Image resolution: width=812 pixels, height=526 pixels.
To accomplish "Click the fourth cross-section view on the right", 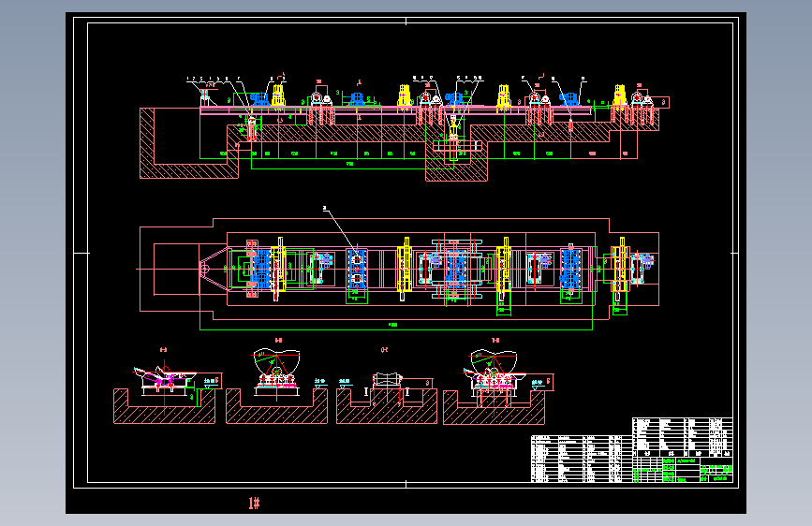I will coord(498,381).
